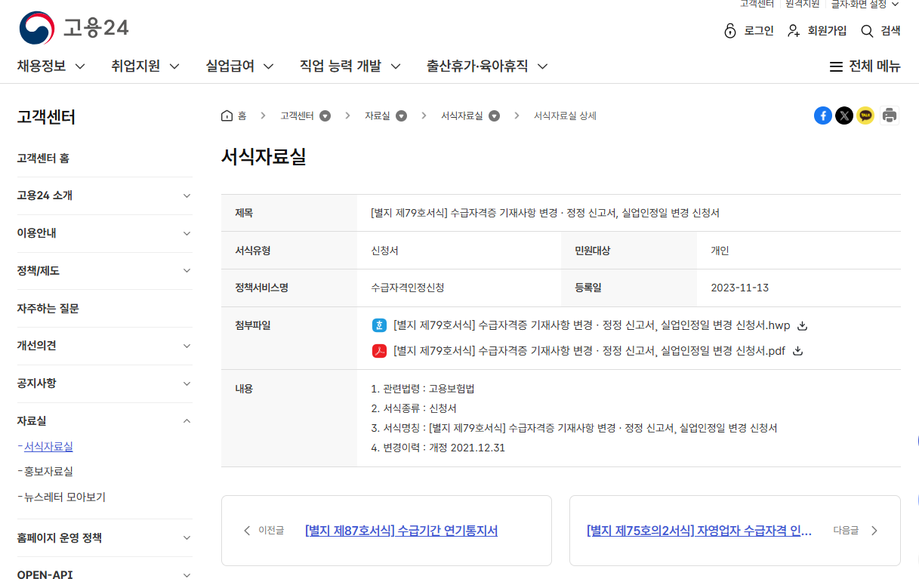Share the page via KakaoTalk
919x588 pixels.
click(x=865, y=115)
